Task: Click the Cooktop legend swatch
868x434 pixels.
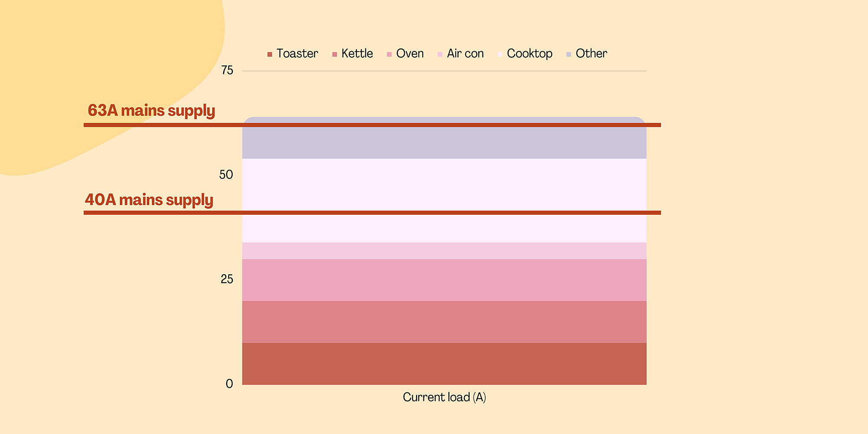Action: coord(500,54)
